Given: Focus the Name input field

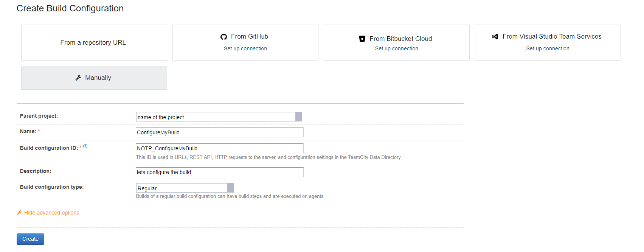Looking at the screenshot, I should [x=219, y=132].
